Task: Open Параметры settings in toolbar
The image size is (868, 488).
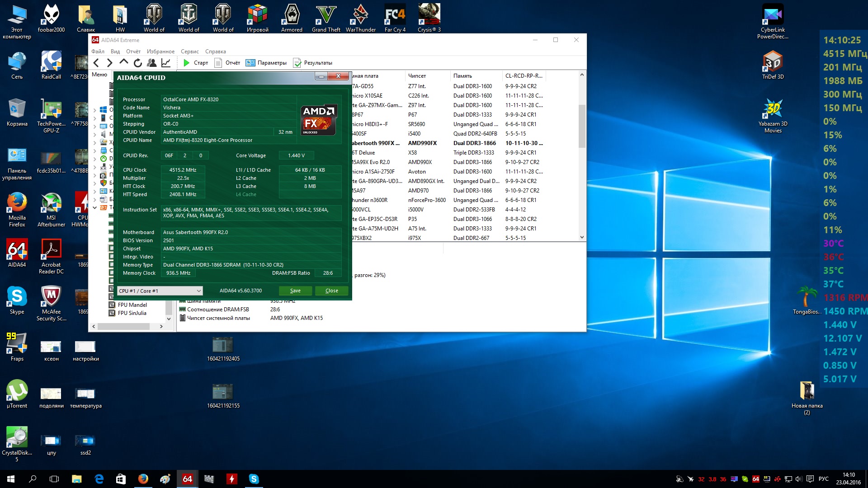Action: 250,63
